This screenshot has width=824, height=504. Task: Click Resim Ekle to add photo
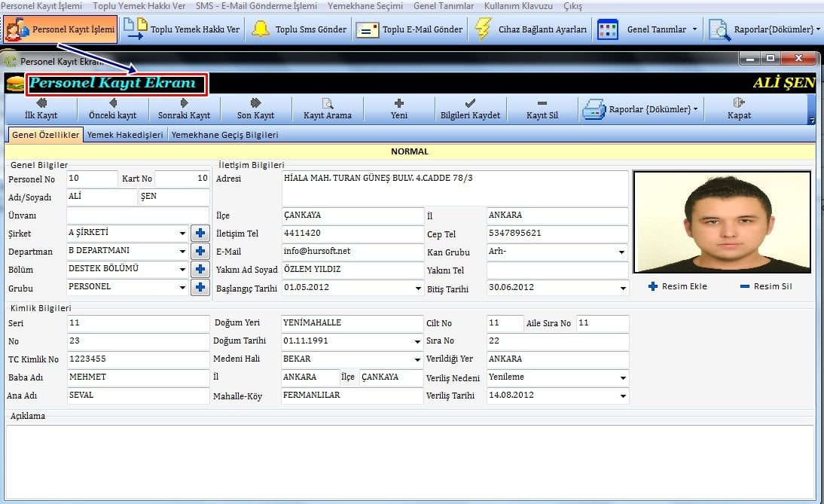click(x=678, y=286)
